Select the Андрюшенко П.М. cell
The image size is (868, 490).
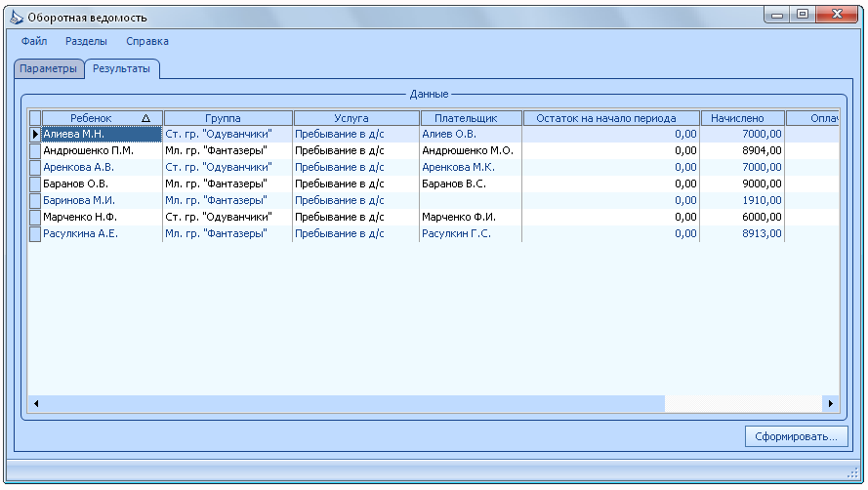[102, 150]
